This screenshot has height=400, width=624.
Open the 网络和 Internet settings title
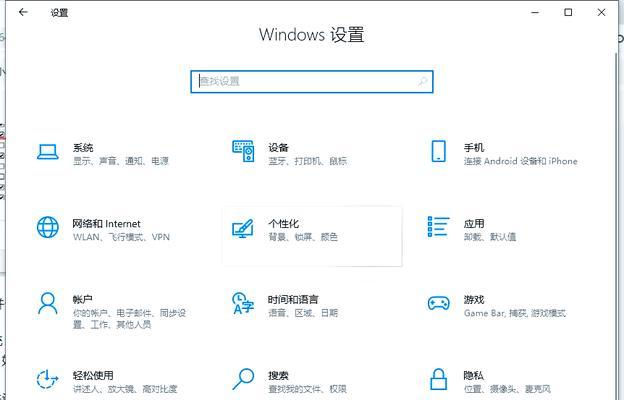pyautogui.click(x=106, y=224)
